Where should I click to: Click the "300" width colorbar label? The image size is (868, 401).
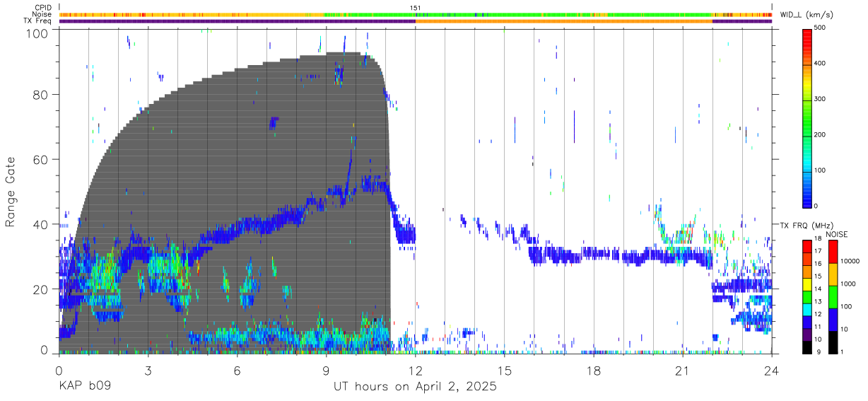[821, 99]
